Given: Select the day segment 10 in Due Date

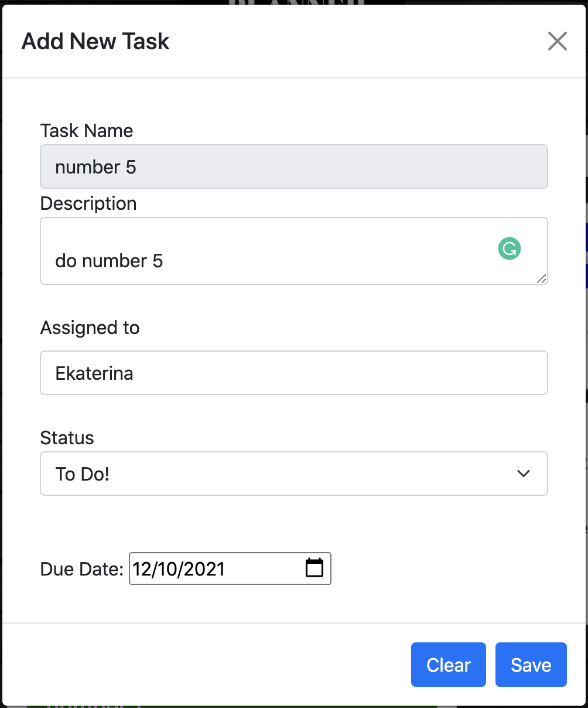Looking at the screenshot, I should [x=165, y=569].
